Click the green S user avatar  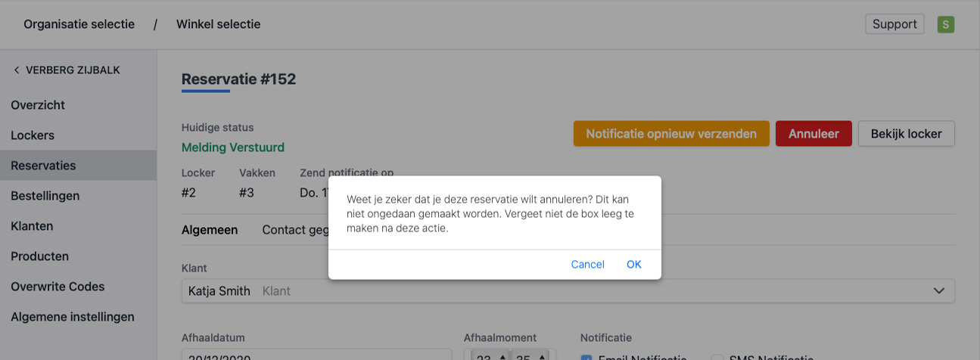point(944,24)
